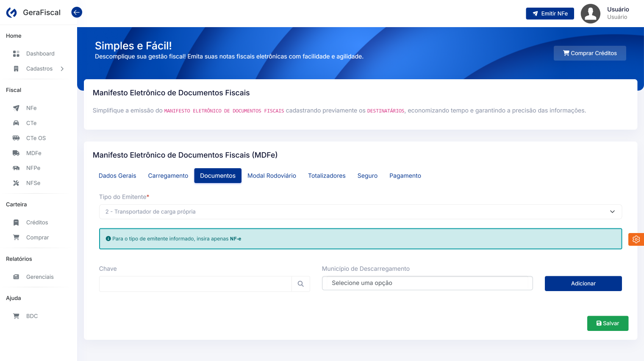
Task: Switch to the Dados Gerais tab
Action: (x=117, y=176)
